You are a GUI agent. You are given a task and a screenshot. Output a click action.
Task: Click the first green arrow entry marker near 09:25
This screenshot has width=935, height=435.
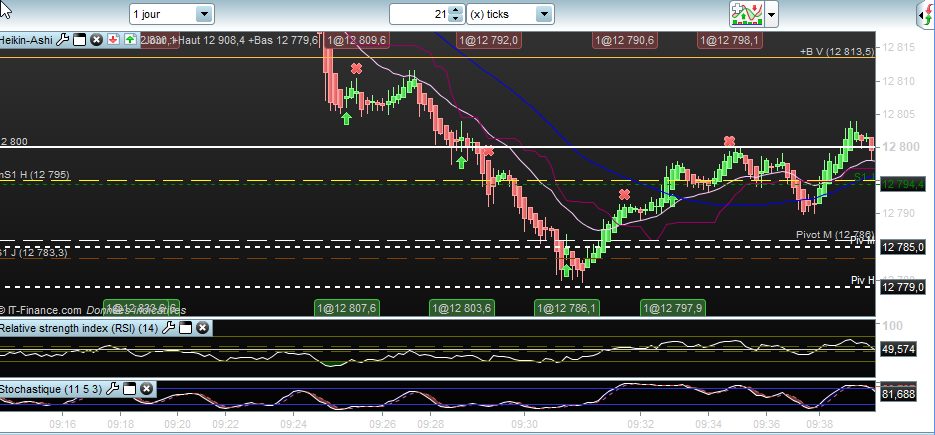pyautogui.click(x=346, y=118)
